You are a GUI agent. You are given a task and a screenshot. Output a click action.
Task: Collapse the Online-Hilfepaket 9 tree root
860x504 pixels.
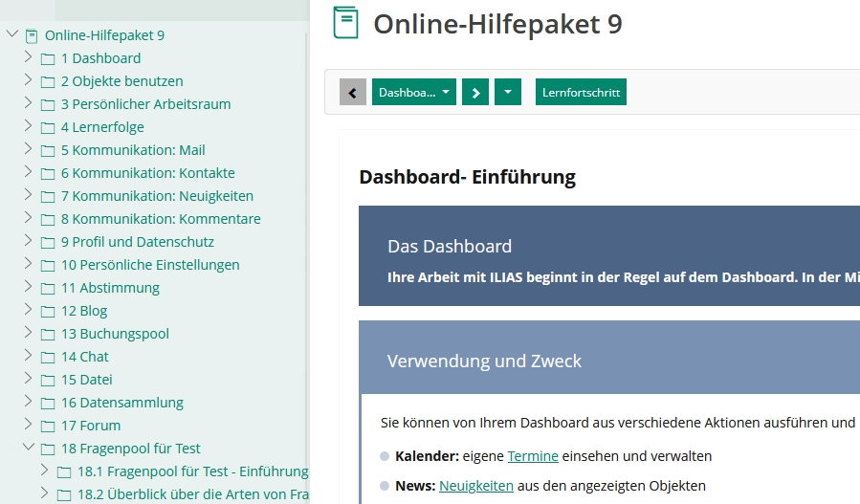12,34
